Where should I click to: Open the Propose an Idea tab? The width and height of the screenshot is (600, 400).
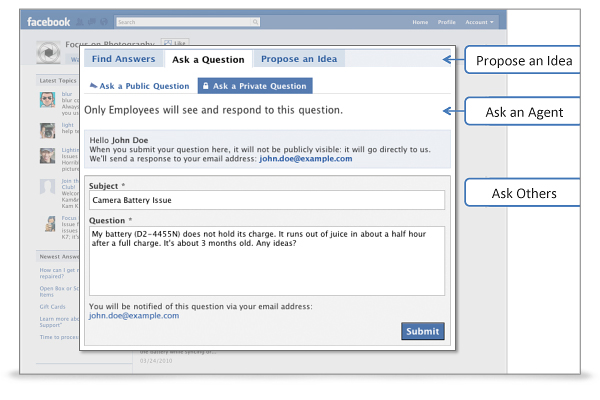[x=298, y=60]
